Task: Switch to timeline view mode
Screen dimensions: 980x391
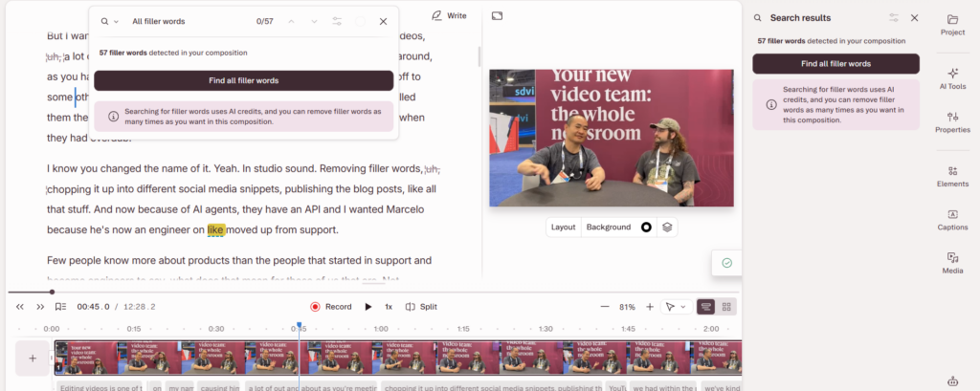Action: click(706, 307)
